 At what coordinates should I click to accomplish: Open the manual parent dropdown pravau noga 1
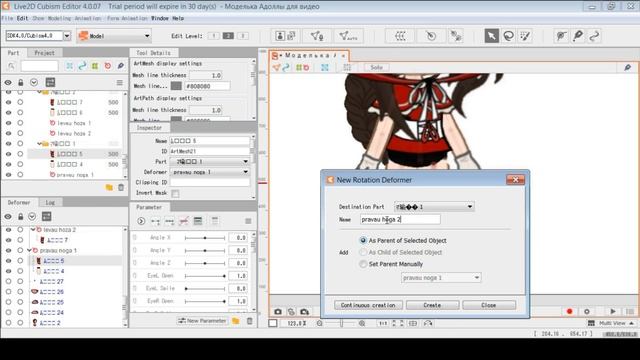441,278
